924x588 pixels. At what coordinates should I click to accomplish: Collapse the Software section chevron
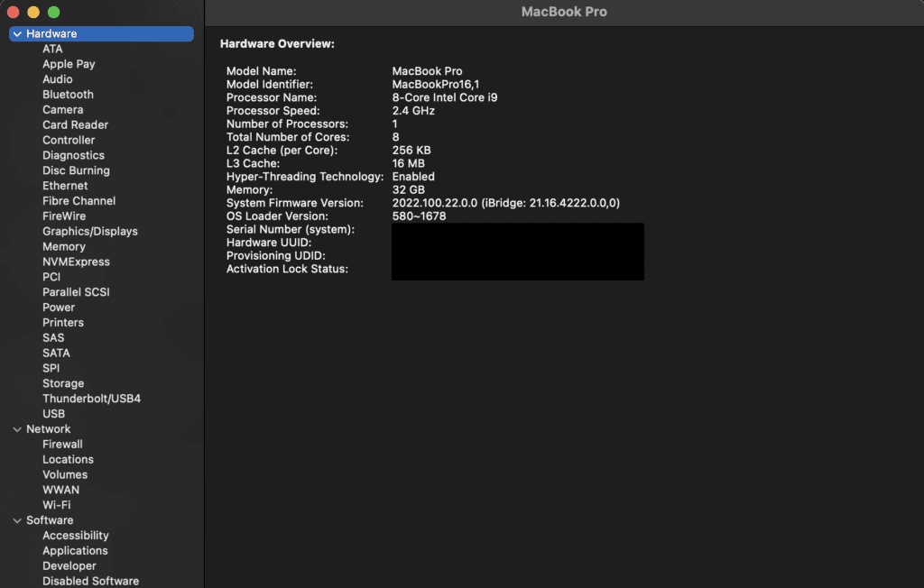(17, 521)
